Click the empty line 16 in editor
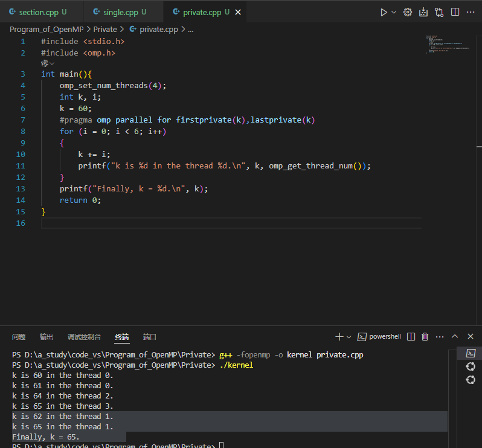The width and height of the screenshot is (482, 448). pos(231,223)
